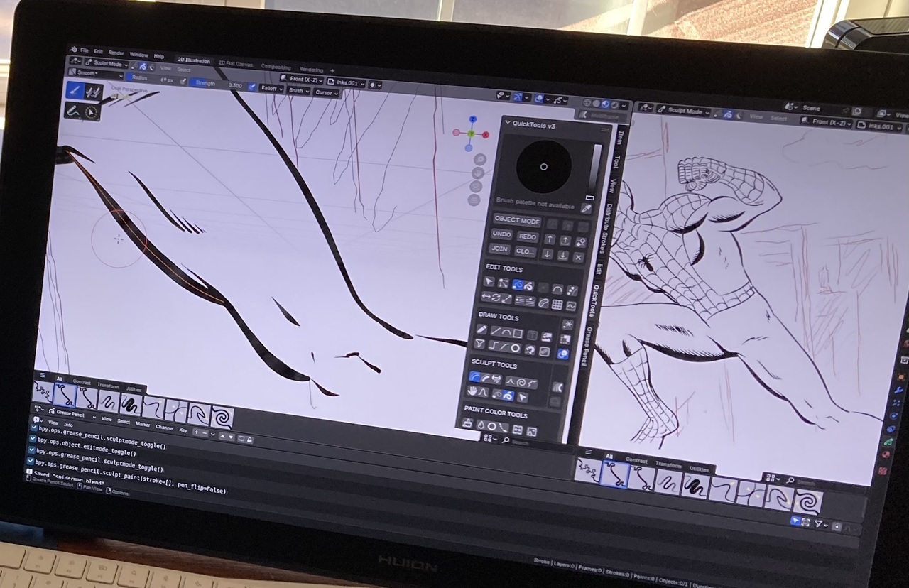Screen dimensions: 909x588
Task: Pick the thick scribble brush thumbnail, left shelf
Action: (131, 404)
